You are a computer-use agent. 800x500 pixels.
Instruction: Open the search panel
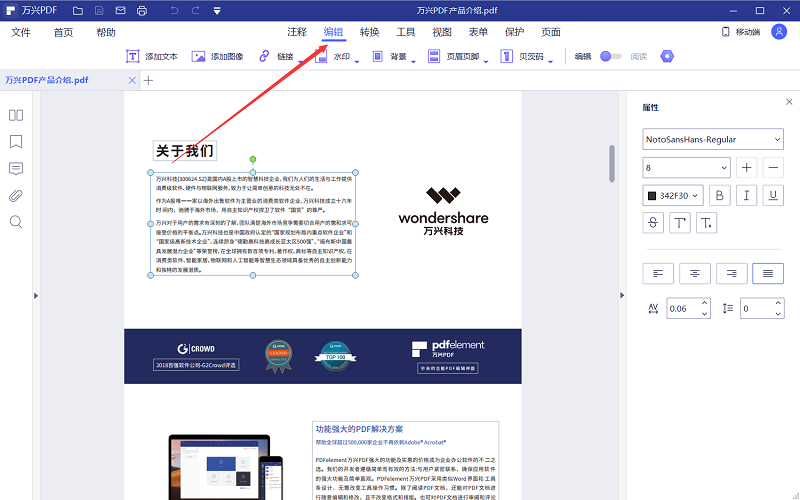(16, 222)
